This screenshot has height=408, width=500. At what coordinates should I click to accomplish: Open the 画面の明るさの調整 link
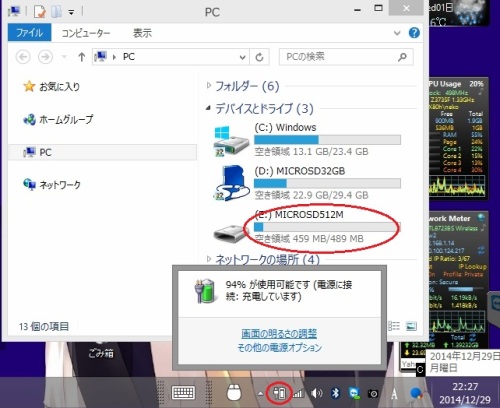tap(279, 333)
